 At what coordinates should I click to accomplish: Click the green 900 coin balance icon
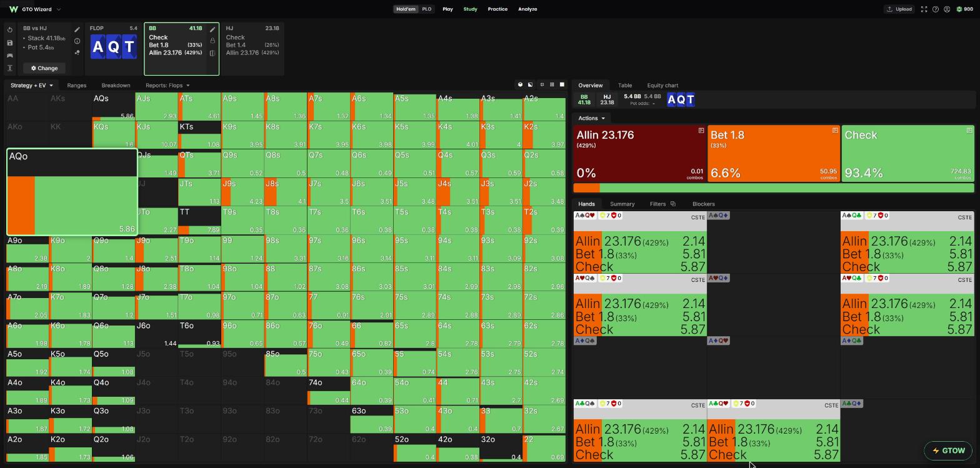[959, 9]
